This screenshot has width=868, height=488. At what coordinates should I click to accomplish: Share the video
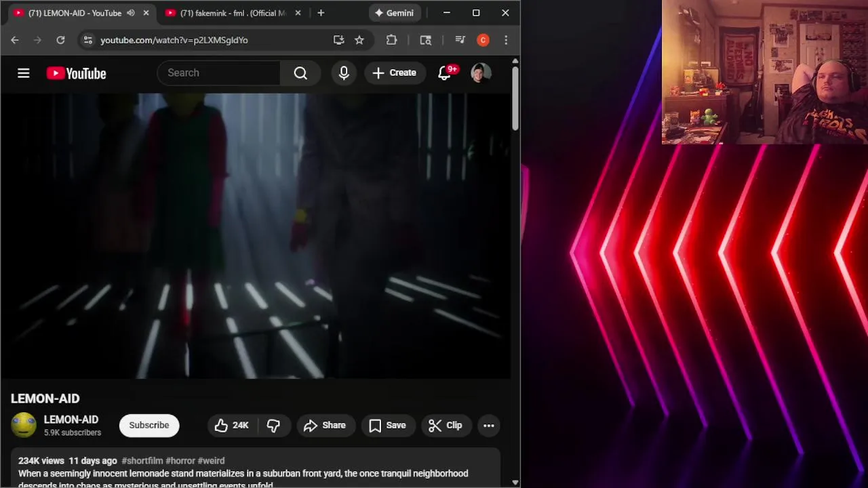(325, 426)
